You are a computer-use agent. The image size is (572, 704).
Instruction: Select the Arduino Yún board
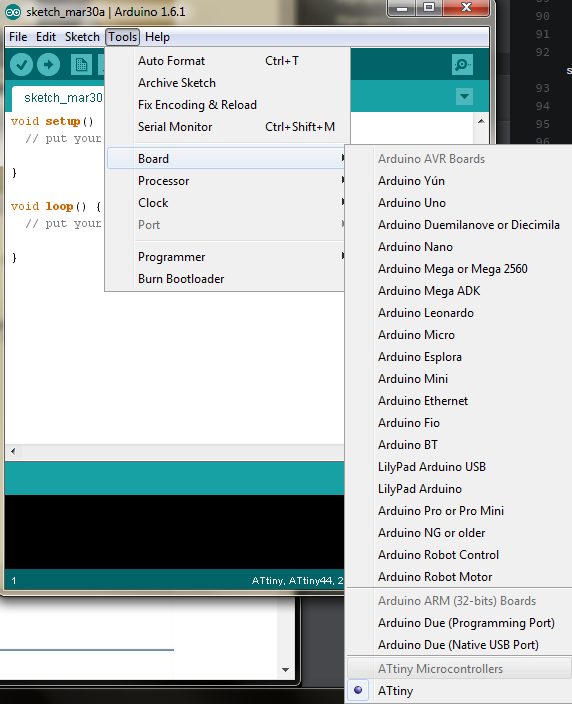pyautogui.click(x=458, y=180)
